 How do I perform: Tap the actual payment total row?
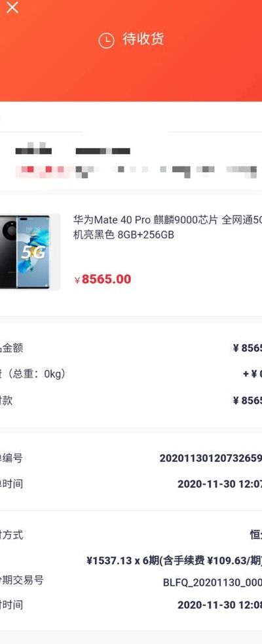(131, 400)
